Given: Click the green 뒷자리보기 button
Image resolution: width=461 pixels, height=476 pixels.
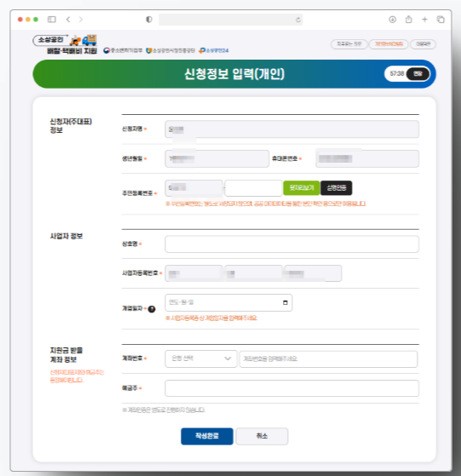Looking at the screenshot, I should (x=302, y=188).
